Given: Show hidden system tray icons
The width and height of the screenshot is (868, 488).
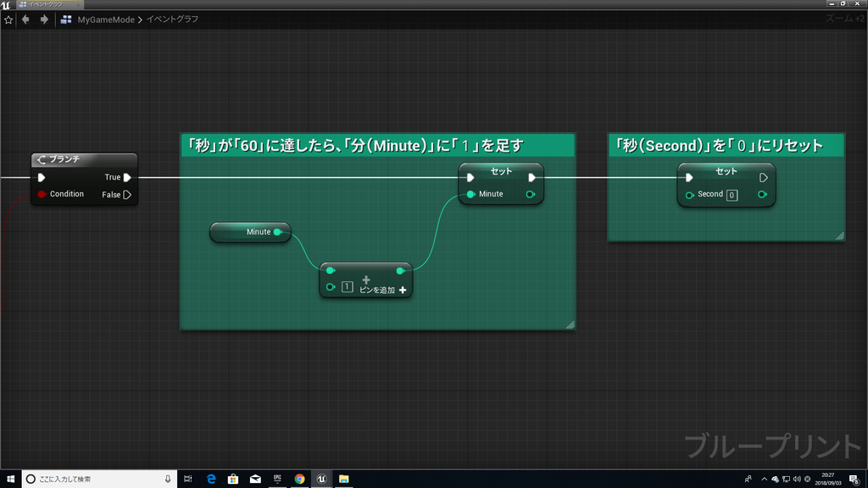Looking at the screenshot, I should point(765,480).
